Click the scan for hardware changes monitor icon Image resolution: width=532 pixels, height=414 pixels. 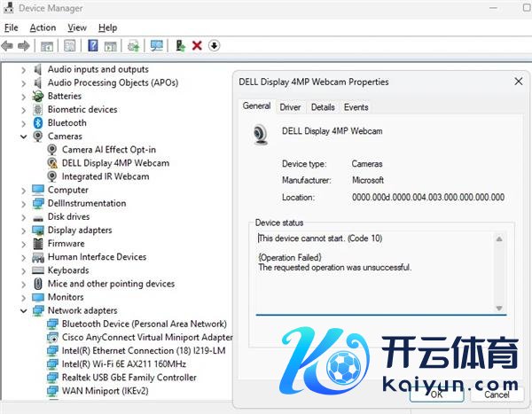tap(157, 45)
